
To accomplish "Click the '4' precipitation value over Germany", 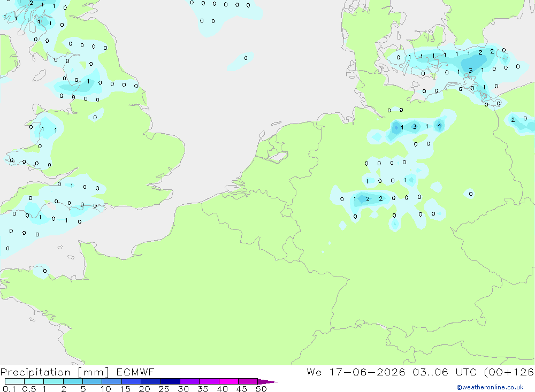I will coord(439,126).
